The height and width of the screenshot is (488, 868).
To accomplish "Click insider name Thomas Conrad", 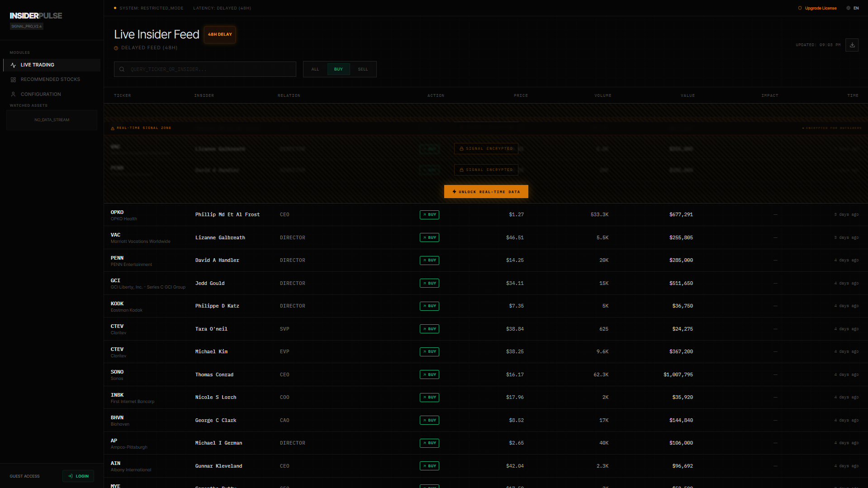I will point(214,374).
